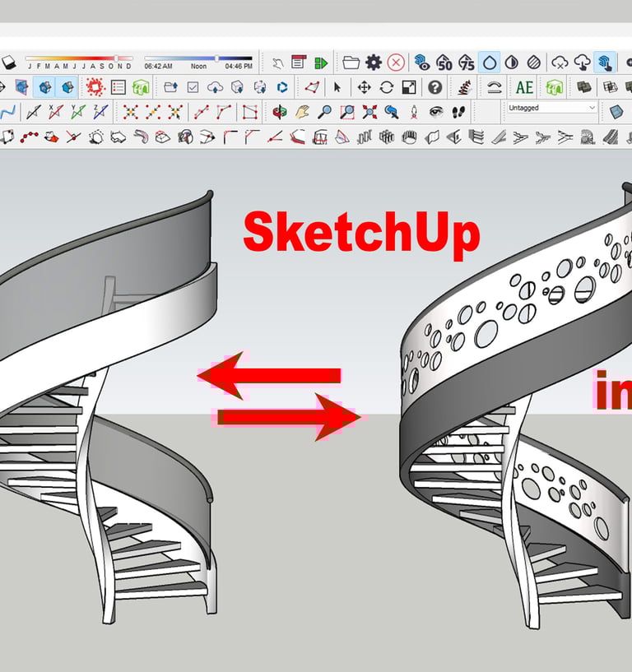Image resolution: width=632 pixels, height=672 pixels.
Task: Click the dashed circle over ellipse icon
Action: pos(95,137)
